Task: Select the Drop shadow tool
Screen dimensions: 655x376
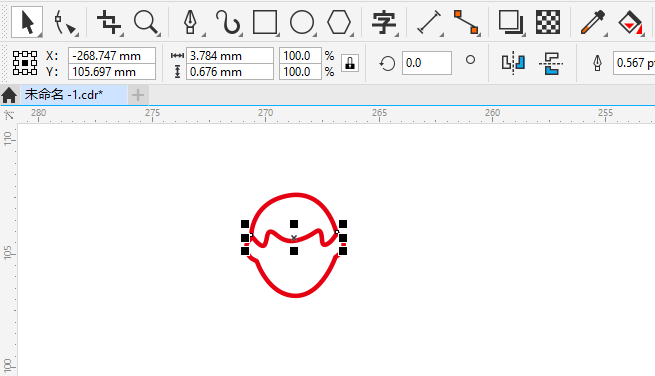Action: coord(511,23)
